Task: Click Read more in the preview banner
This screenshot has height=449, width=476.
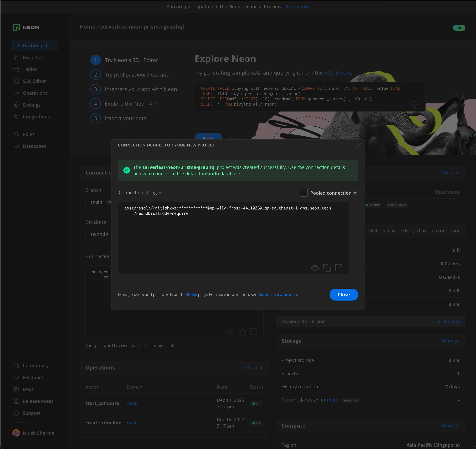Action: [x=297, y=7]
